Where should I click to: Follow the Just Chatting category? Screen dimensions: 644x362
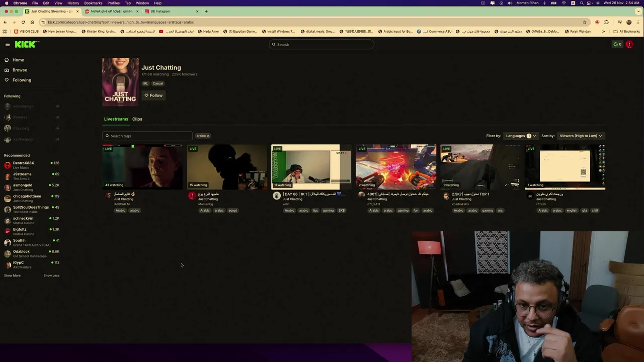pyautogui.click(x=153, y=96)
